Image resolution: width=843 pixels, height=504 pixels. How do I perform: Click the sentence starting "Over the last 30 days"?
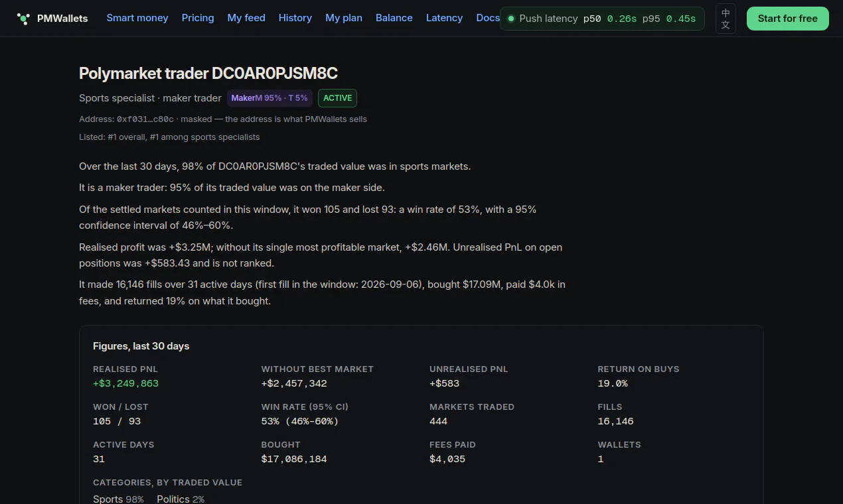[275, 166]
